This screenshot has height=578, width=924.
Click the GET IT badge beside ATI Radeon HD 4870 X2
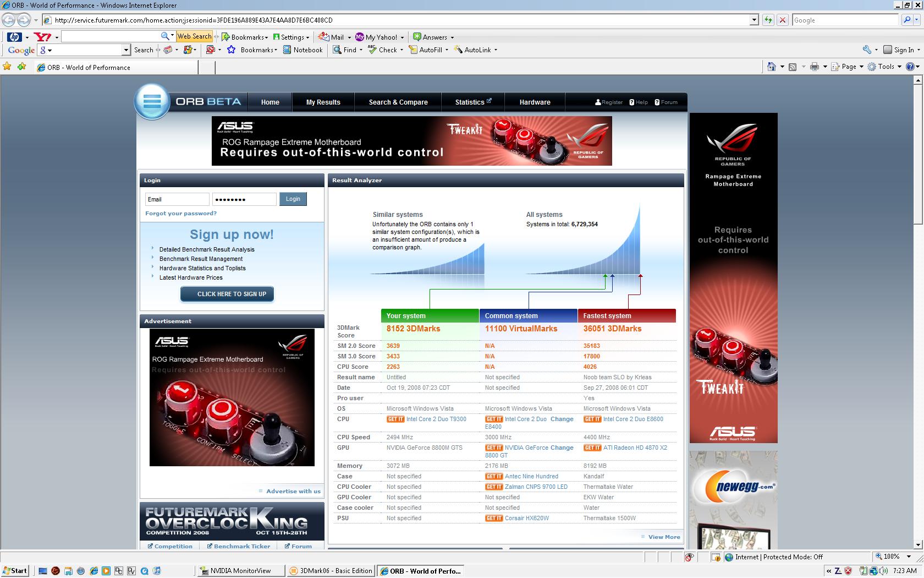click(592, 448)
